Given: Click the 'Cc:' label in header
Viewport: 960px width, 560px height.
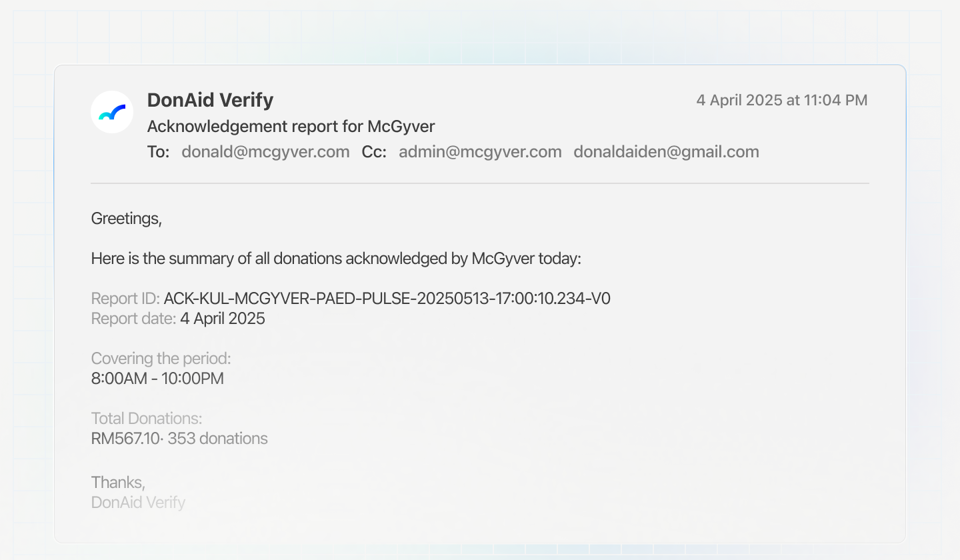Looking at the screenshot, I should pyautogui.click(x=374, y=152).
